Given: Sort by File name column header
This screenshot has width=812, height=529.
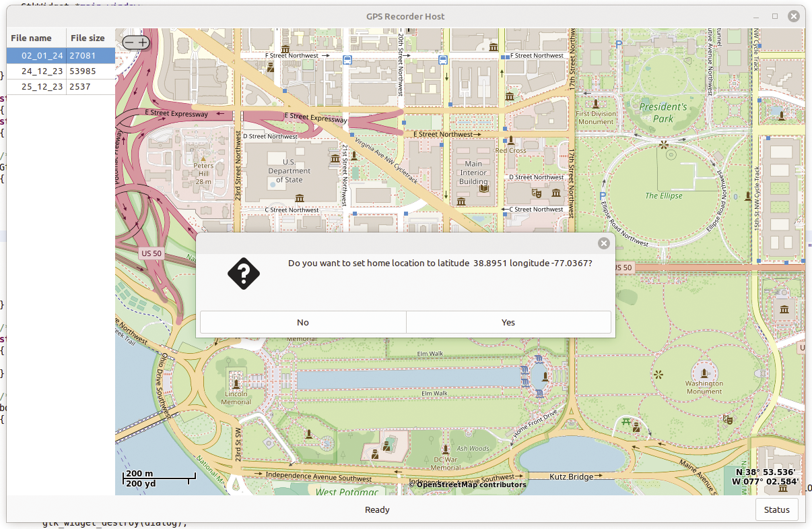Looking at the screenshot, I should (x=36, y=38).
